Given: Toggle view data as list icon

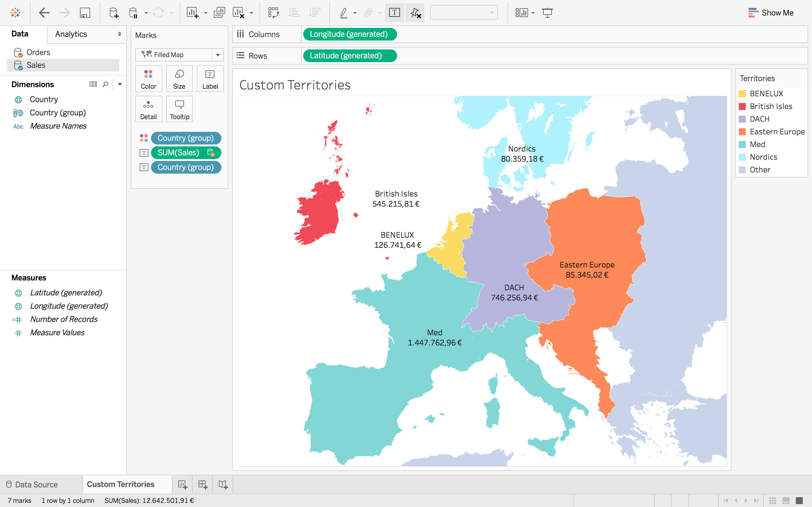Looking at the screenshot, I should click(x=93, y=84).
